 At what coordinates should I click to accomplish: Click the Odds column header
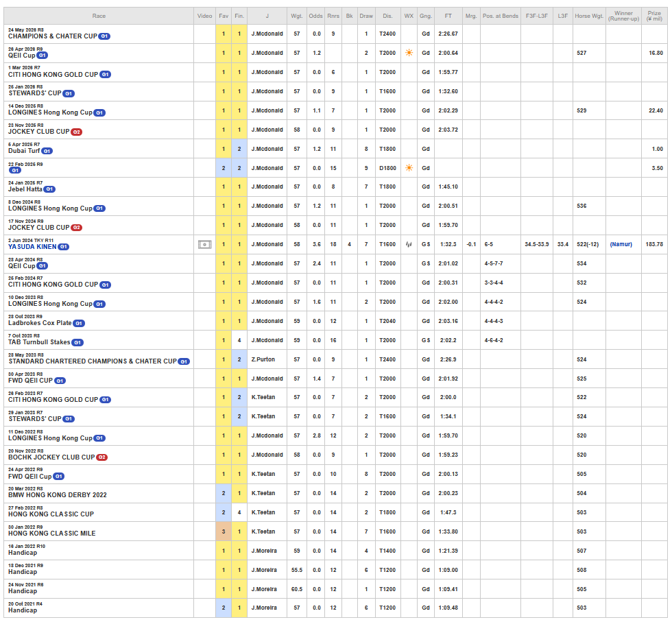[x=316, y=16]
